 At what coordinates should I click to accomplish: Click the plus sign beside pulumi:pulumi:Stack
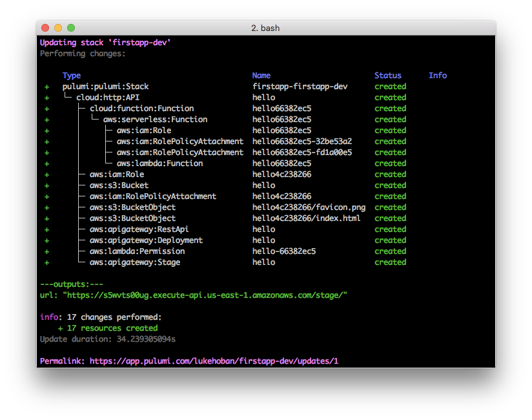tap(46, 87)
